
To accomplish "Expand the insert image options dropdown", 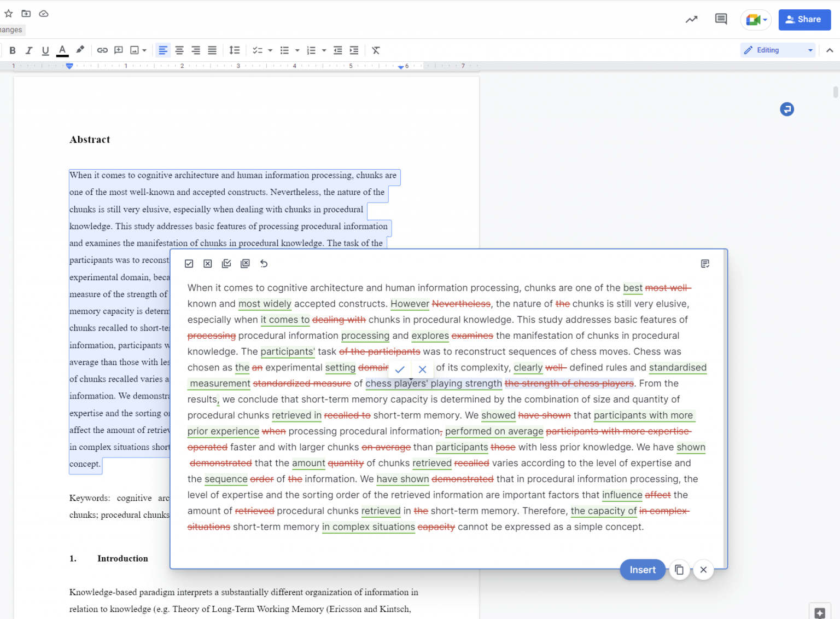I will click(144, 50).
